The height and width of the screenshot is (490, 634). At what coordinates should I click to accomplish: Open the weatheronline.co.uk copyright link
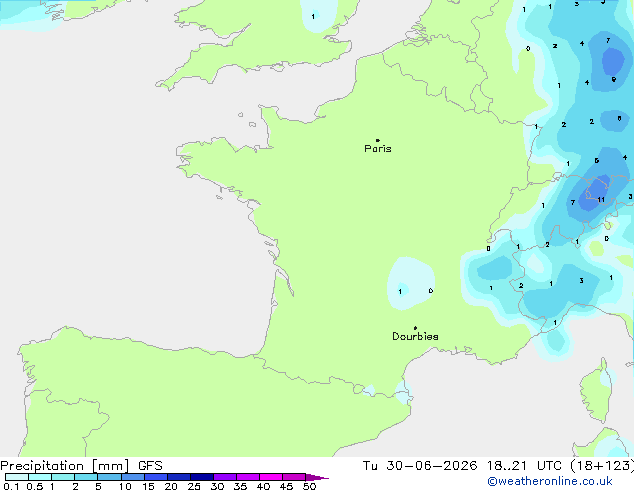pyautogui.click(x=550, y=481)
